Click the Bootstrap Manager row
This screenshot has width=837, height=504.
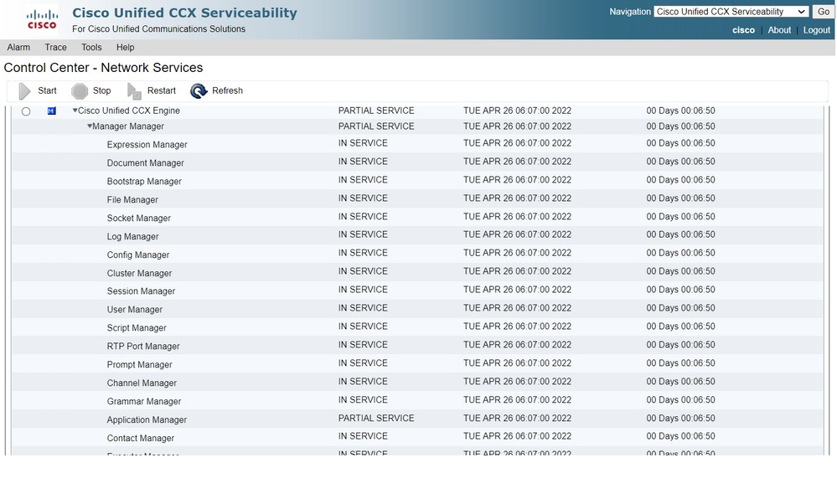417,180
